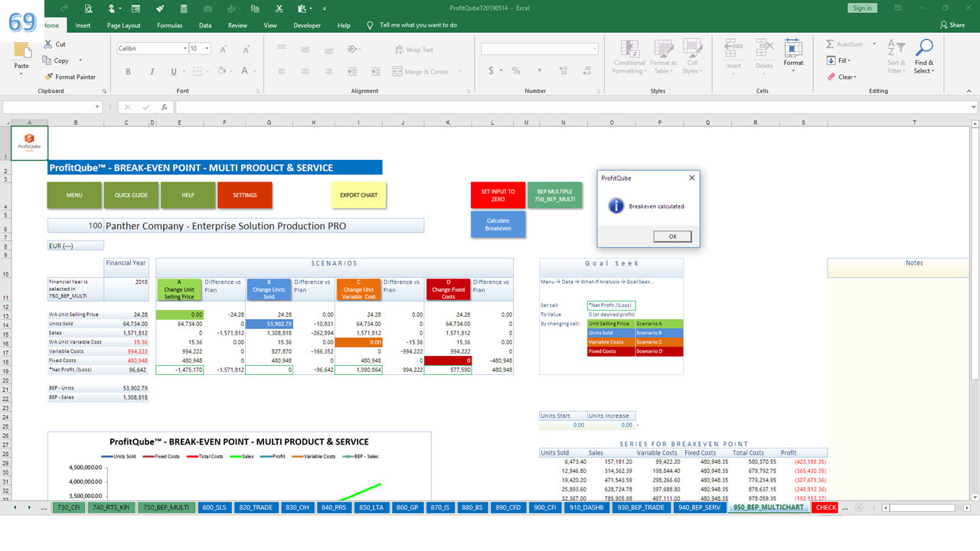Click the scissors icon in quick access toolbar
This screenshot has width=980, height=551.
pyautogui.click(x=279, y=8)
